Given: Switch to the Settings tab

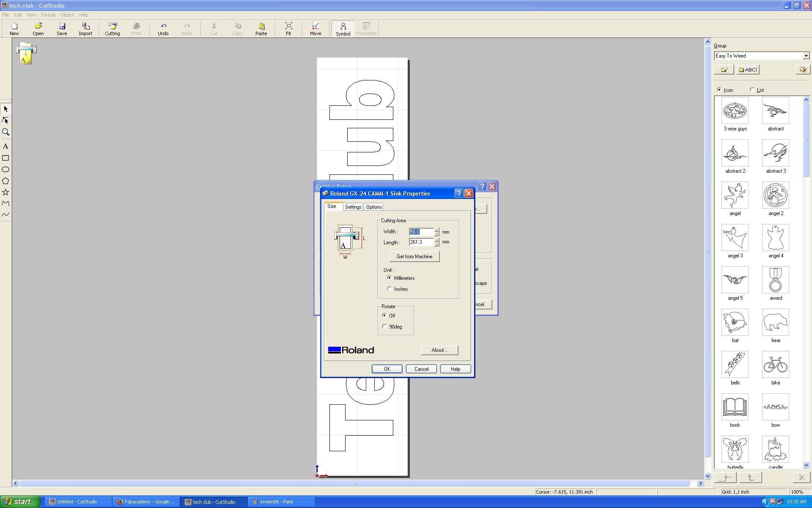Looking at the screenshot, I should (x=353, y=207).
